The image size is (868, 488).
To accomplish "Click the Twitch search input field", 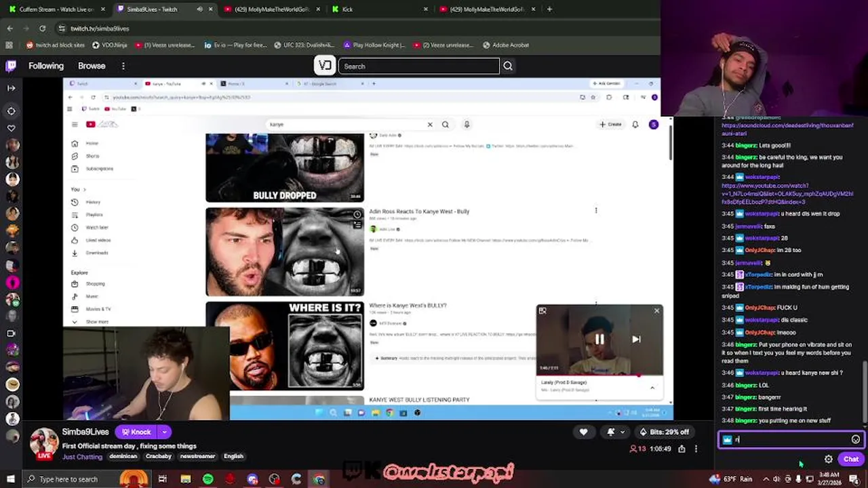I will click(419, 66).
